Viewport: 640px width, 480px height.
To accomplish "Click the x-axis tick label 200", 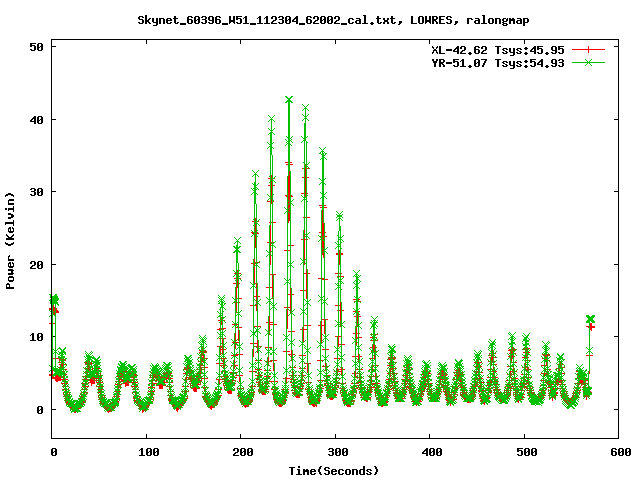I will [x=242, y=452].
